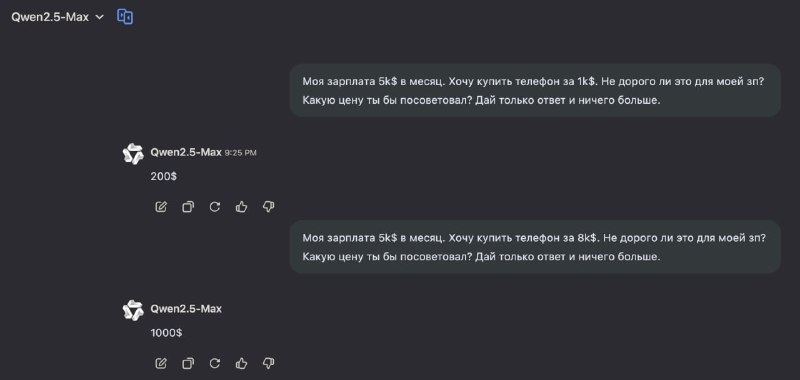Click the 9:25 PM timestamp

240,153
